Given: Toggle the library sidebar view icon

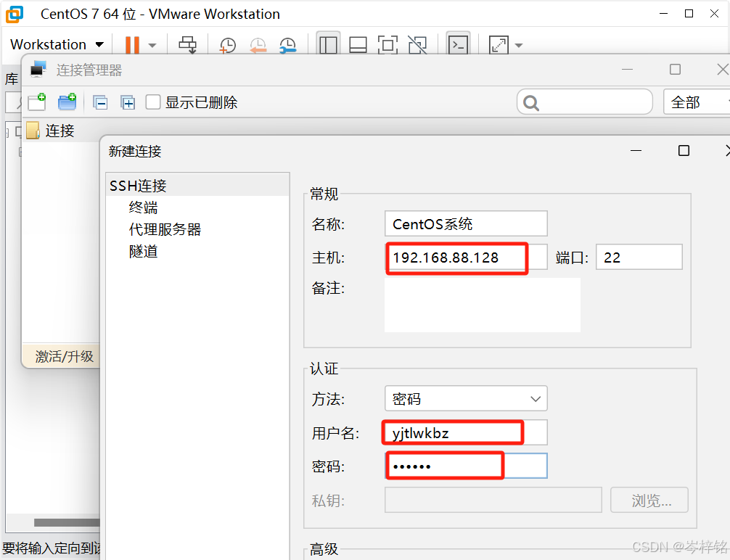Looking at the screenshot, I should coord(328,45).
